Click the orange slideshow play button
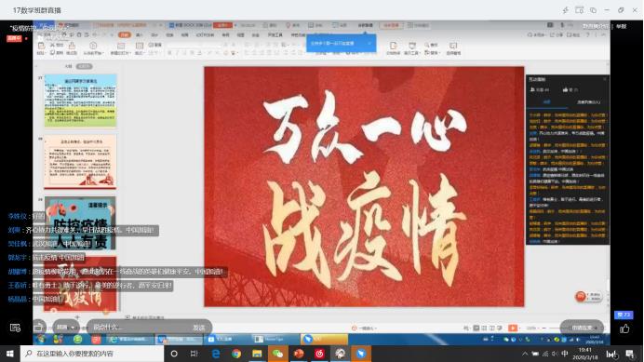This screenshot has width=644, height=362. click(x=513, y=328)
